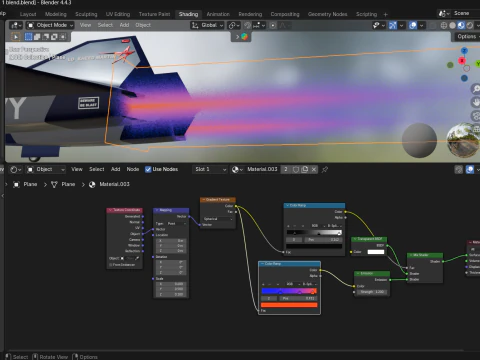Viewport: 480px width, 360px height.
Task: Open node editor Object shader type dropdown
Action: 46,170
